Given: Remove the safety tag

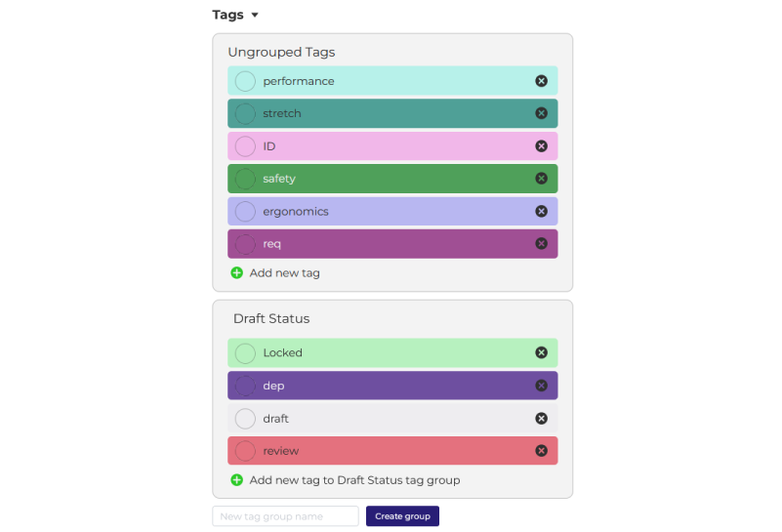Looking at the screenshot, I should coord(541,179).
